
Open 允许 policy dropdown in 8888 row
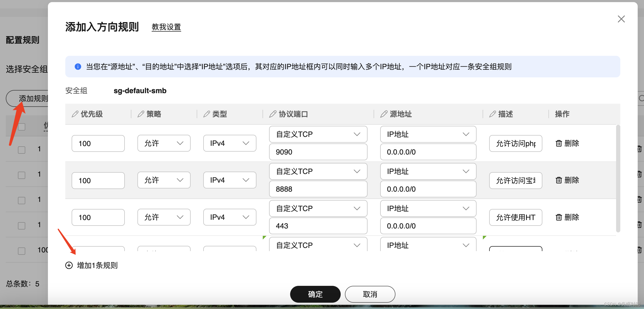(x=164, y=180)
